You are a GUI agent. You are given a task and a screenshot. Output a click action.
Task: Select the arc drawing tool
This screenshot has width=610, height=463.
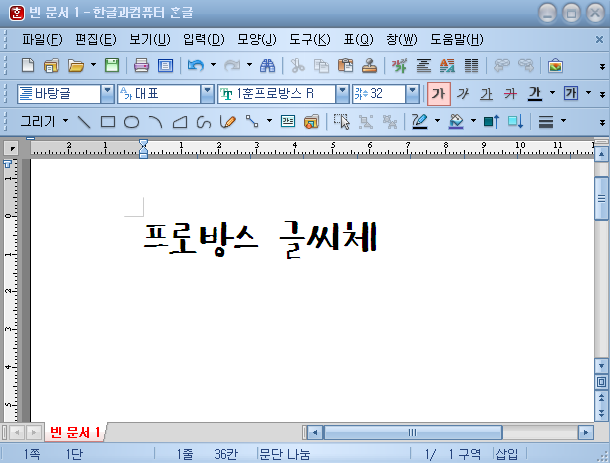156,122
